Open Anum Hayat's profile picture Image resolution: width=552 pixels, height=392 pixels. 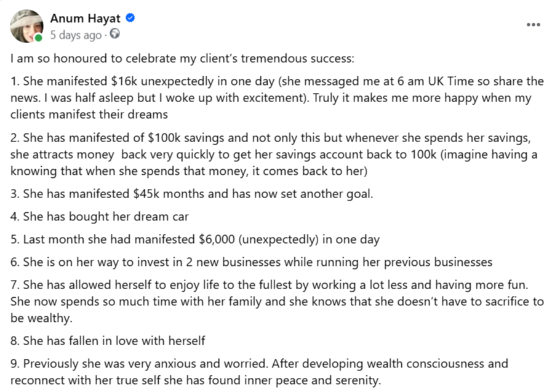26,26
